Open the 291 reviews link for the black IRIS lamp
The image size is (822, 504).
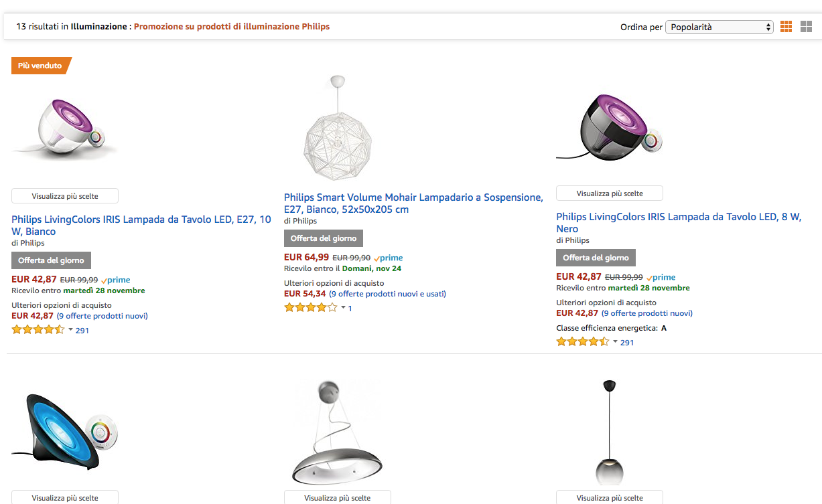click(x=627, y=342)
